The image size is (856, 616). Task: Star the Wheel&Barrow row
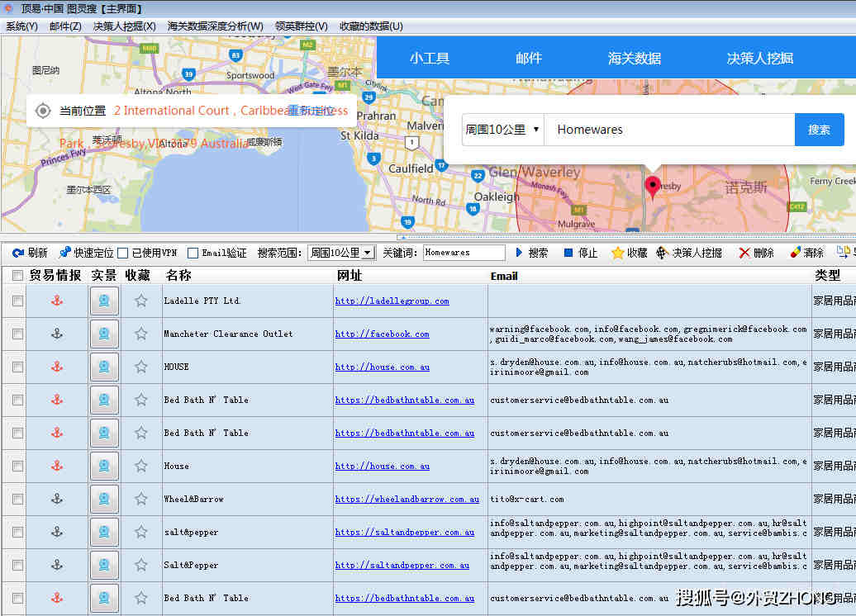140,499
